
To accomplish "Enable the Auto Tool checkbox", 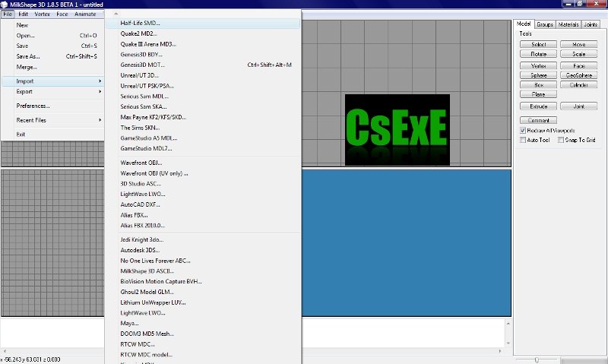I will (x=523, y=140).
